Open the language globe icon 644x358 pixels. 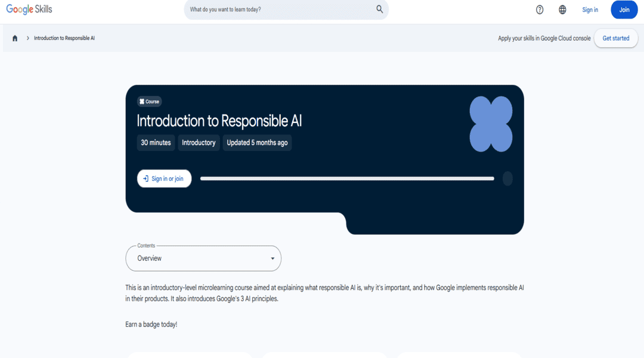pyautogui.click(x=562, y=10)
